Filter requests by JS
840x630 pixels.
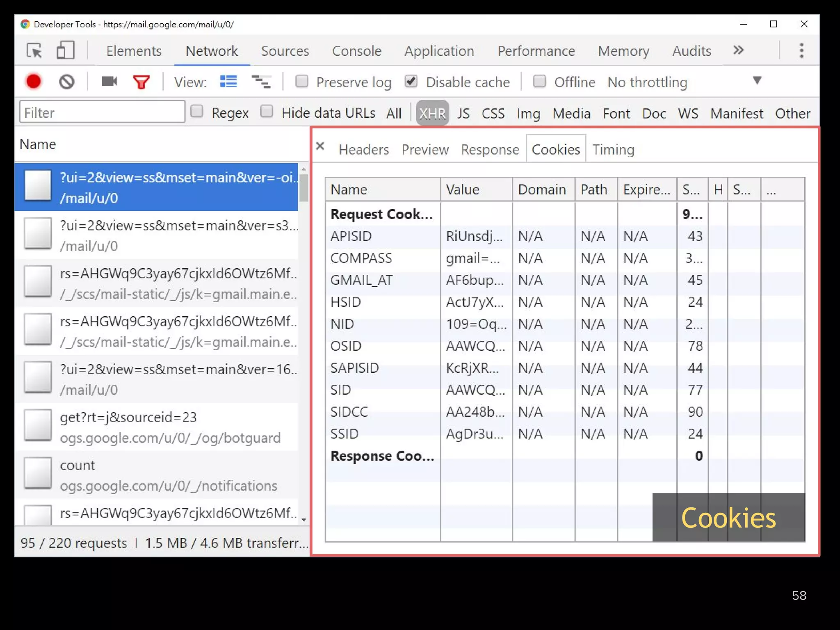click(463, 113)
